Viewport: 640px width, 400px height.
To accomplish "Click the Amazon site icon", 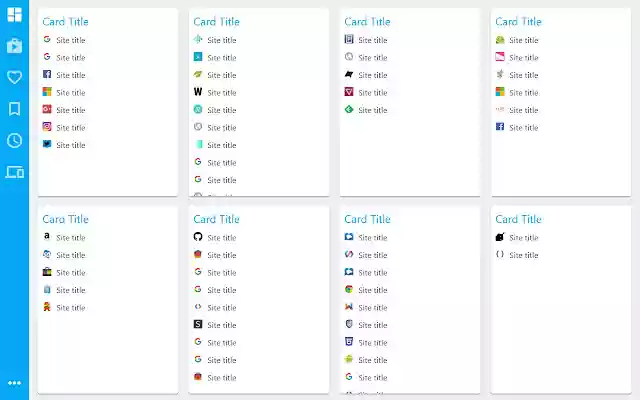I will point(47,237).
